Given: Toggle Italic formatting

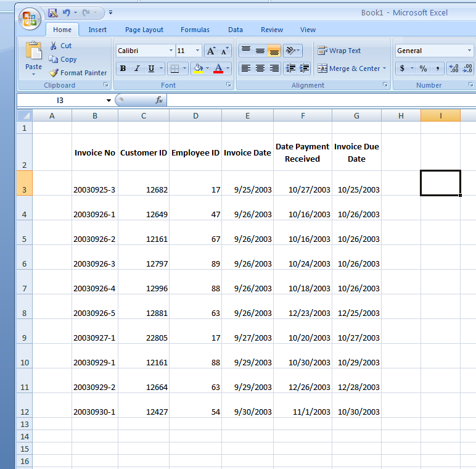Looking at the screenshot, I should tap(137, 68).
